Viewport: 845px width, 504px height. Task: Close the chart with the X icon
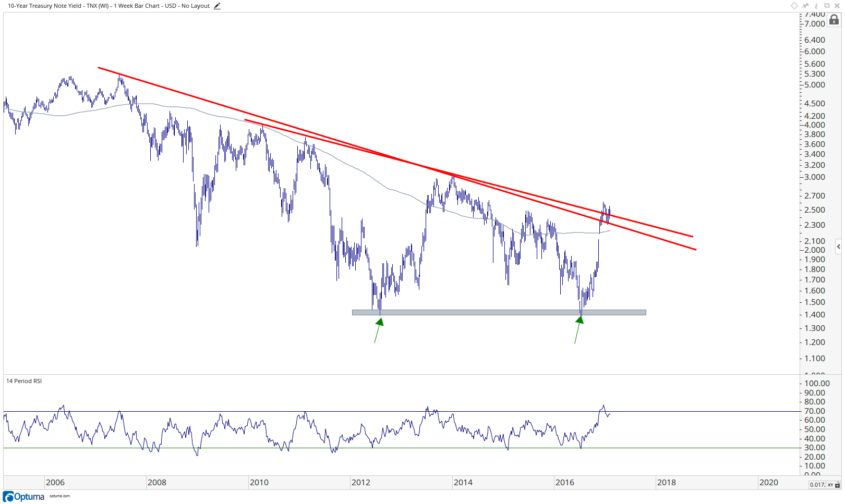[837, 6]
